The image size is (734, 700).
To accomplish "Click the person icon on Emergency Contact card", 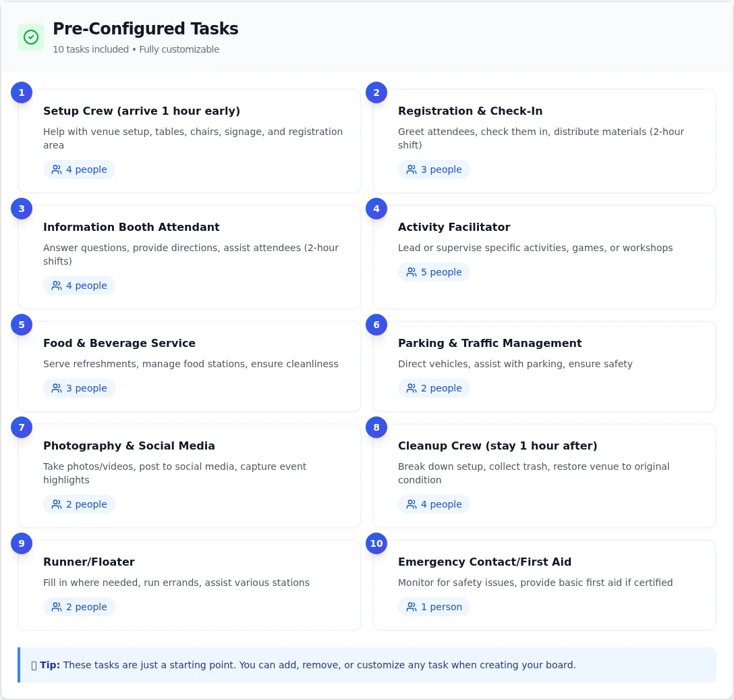I will pos(411,607).
